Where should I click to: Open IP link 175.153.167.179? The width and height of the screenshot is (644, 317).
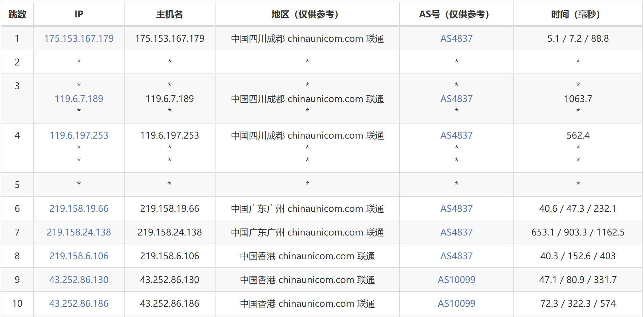pos(79,39)
